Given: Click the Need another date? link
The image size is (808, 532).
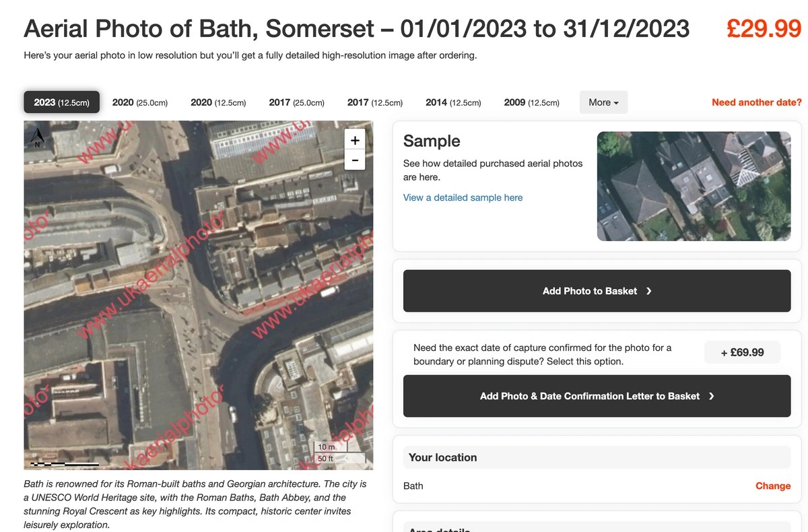Looking at the screenshot, I should point(756,102).
